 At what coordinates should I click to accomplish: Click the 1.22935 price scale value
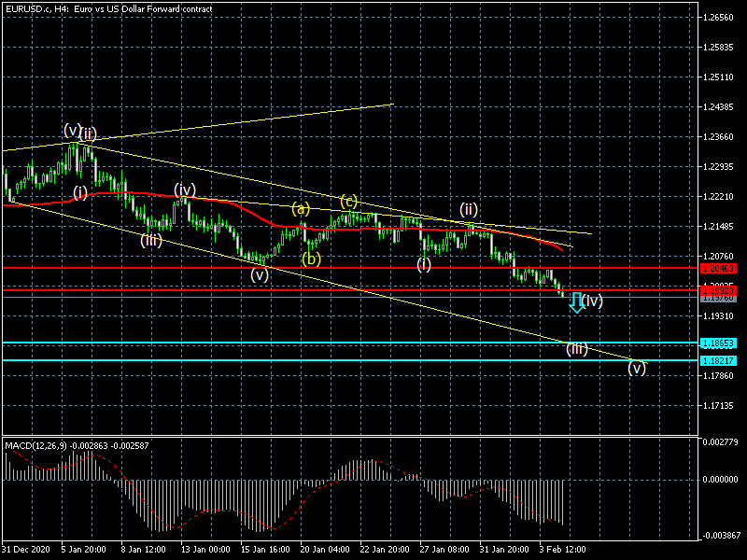pyautogui.click(x=718, y=167)
